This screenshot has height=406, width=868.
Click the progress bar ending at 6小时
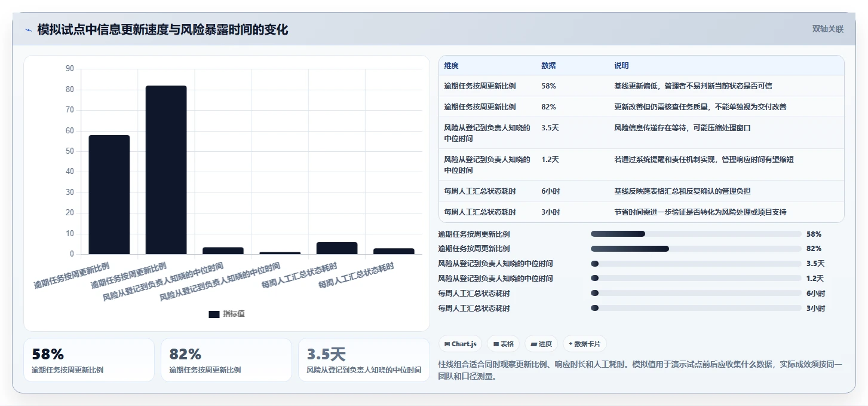(696, 294)
